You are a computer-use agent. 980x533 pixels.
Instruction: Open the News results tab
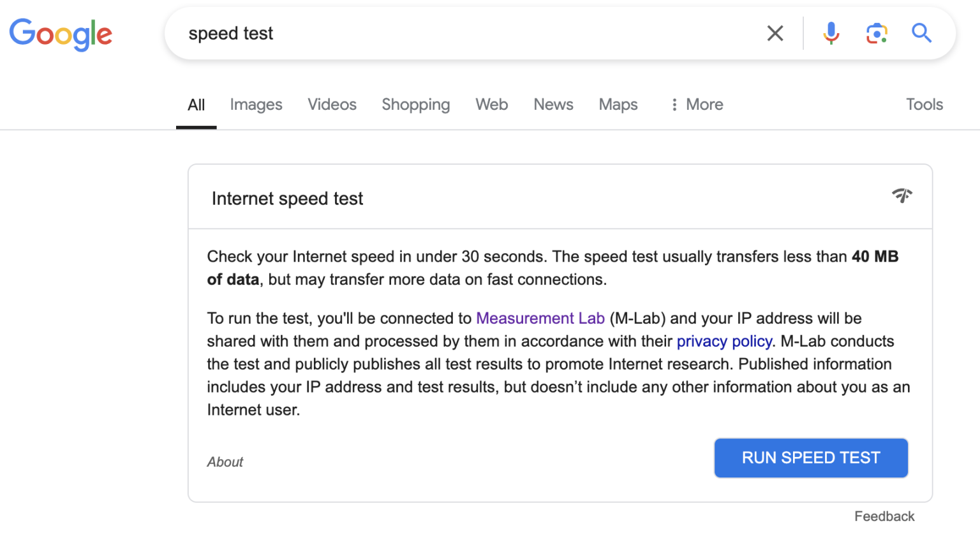[x=553, y=104]
